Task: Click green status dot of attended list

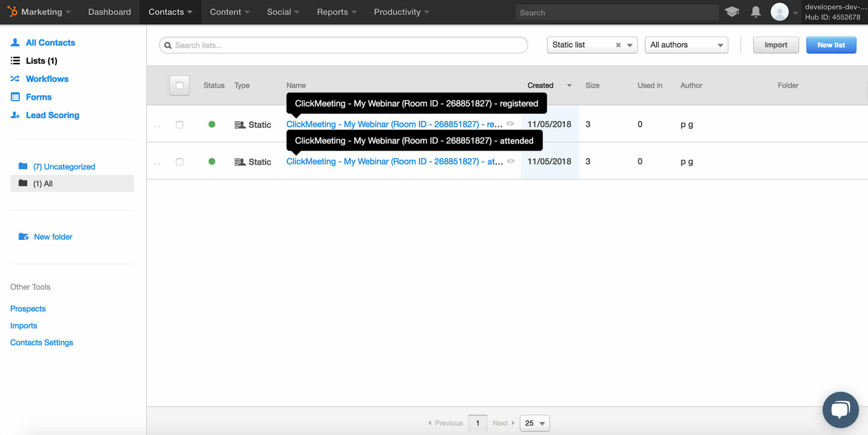Action: 212,161
